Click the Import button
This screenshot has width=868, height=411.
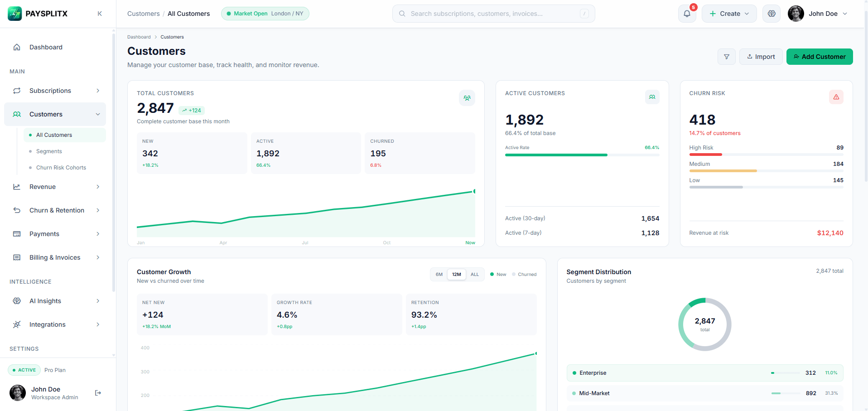[761, 57]
